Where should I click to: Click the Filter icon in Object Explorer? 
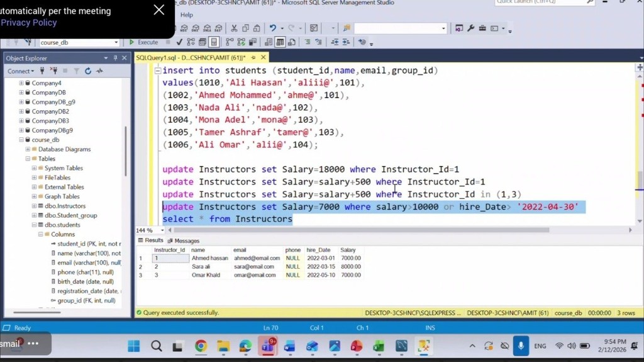point(76,71)
